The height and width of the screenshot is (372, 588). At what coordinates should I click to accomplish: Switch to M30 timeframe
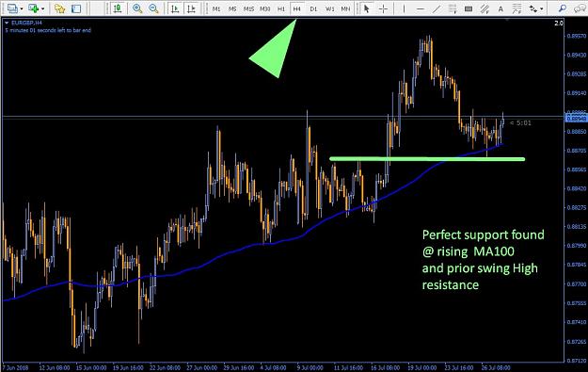coord(265,8)
